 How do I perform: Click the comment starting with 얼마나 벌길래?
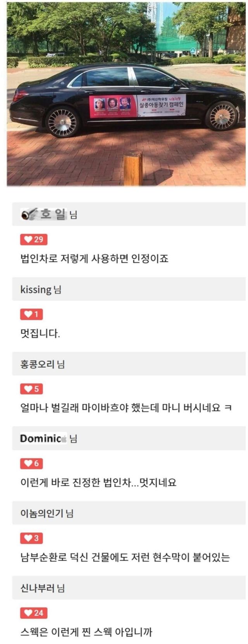coord(126,408)
